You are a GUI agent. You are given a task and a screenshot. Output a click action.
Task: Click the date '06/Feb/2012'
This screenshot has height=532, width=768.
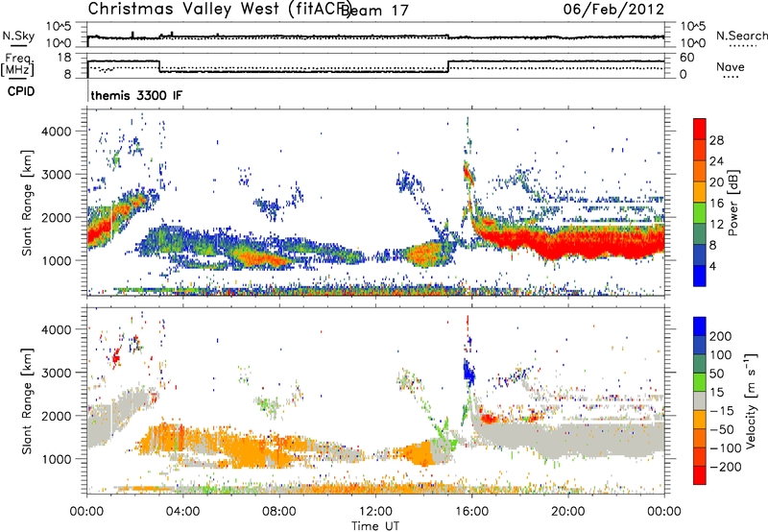click(613, 10)
